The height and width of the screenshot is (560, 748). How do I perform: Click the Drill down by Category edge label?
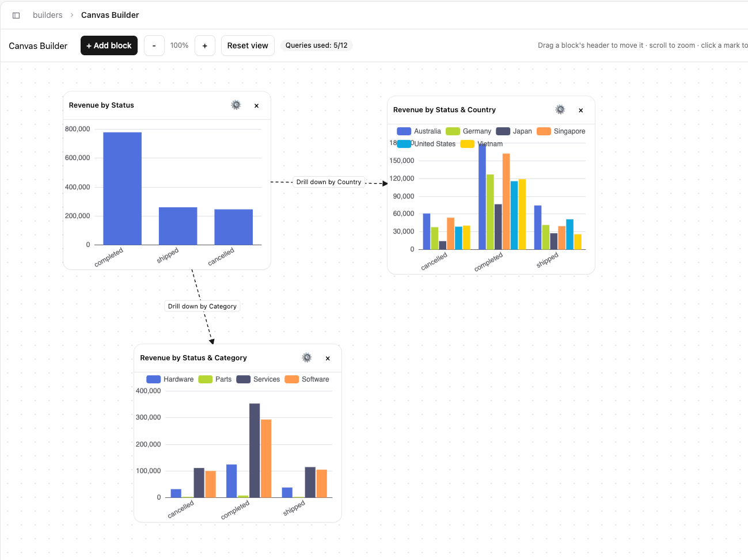[202, 306]
